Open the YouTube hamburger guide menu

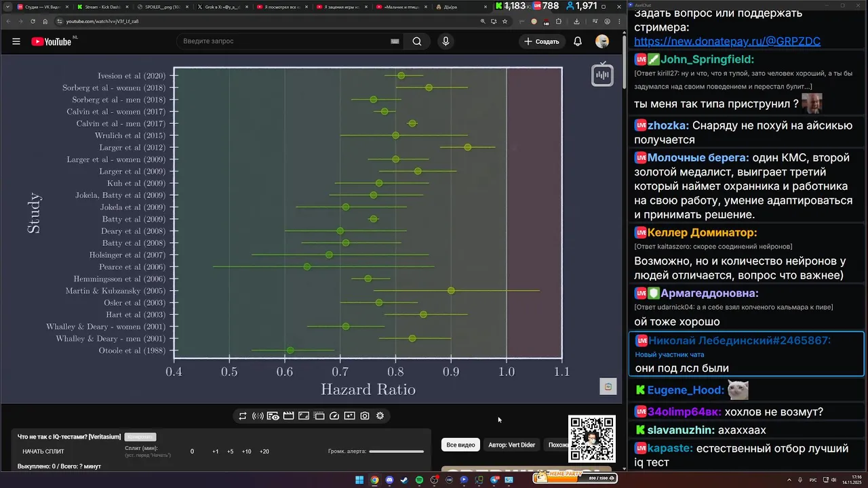point(16,41)
